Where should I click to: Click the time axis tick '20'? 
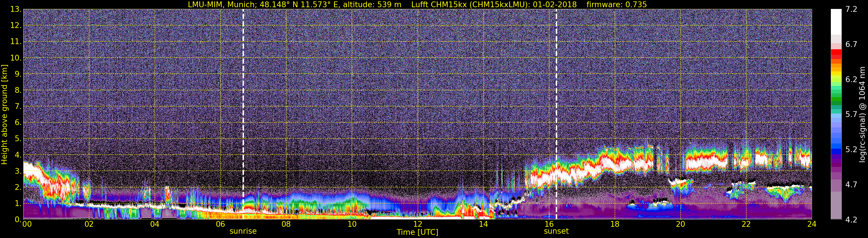[x=680, y=224]
